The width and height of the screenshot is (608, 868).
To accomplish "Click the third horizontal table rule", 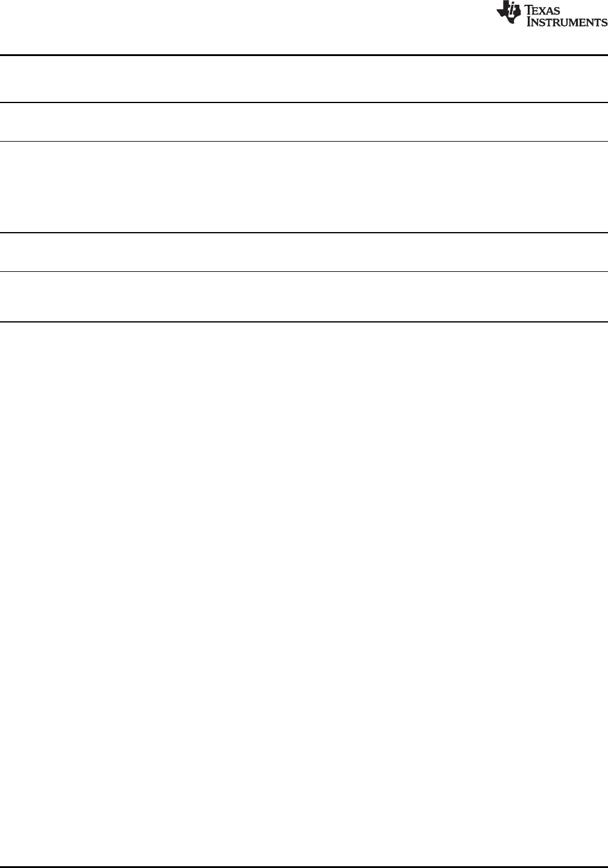I will point(304,142).
